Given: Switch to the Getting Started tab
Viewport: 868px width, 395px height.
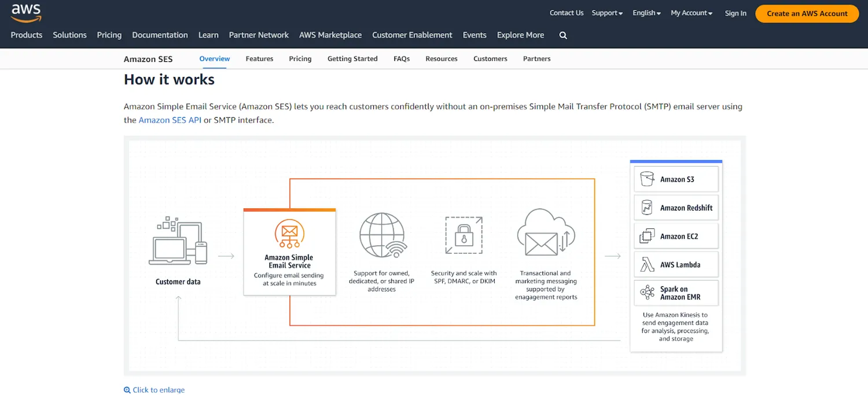Looking at the screenshot, I should coord(352,58).
